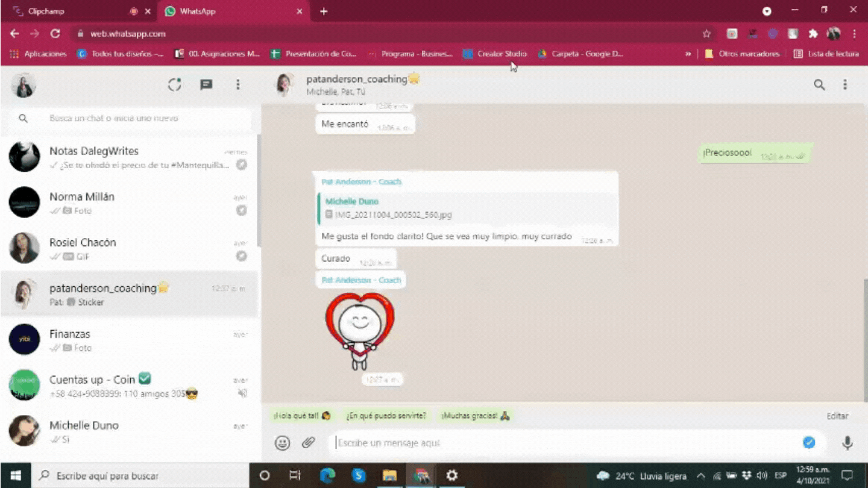
Task: Open the Norma Millán conversation
Action: pyautogui.click(x=130, y=203)
